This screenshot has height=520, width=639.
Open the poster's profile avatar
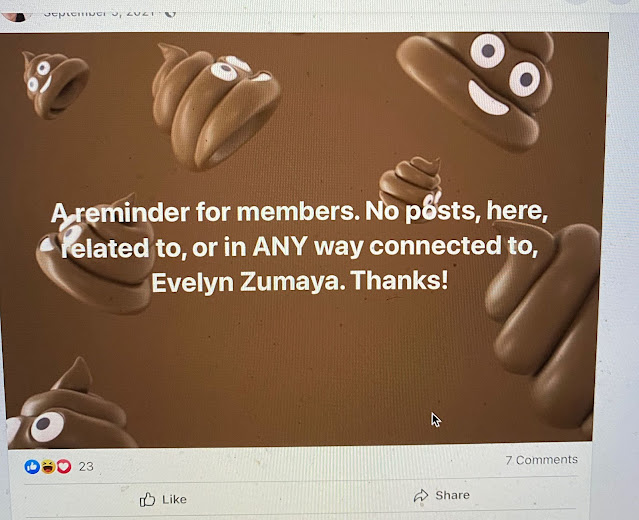15,16
